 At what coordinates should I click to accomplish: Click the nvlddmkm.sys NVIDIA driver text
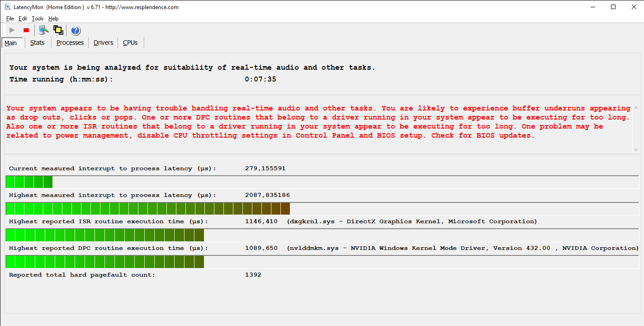tap(463, 248)
